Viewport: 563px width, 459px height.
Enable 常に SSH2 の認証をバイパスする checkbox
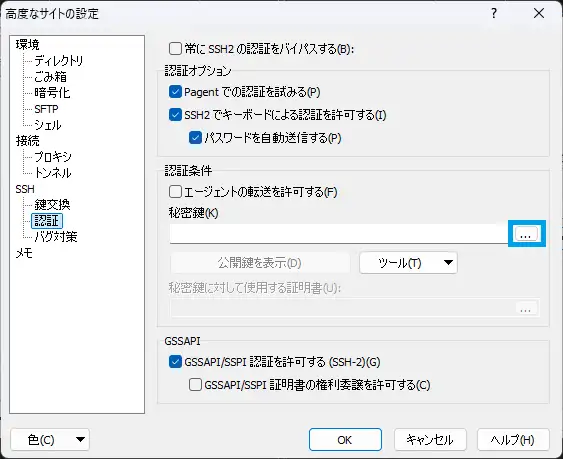point(175,48)
